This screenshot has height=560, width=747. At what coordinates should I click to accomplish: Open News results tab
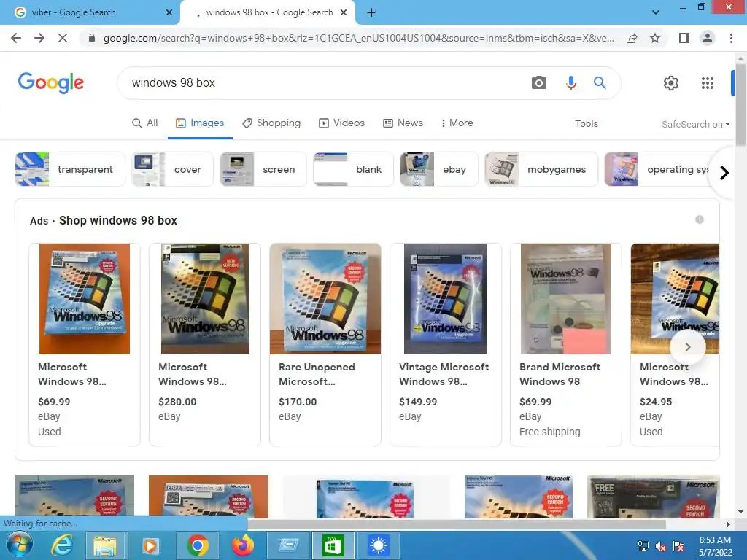pos(403,122)
